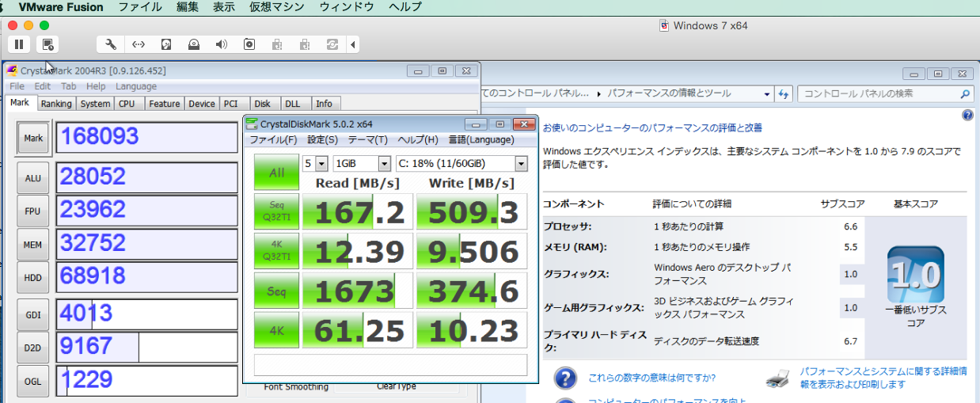Click the Windows 7 x64 title document icon
This screenshot has height=403, width=980.
[664, 25]
